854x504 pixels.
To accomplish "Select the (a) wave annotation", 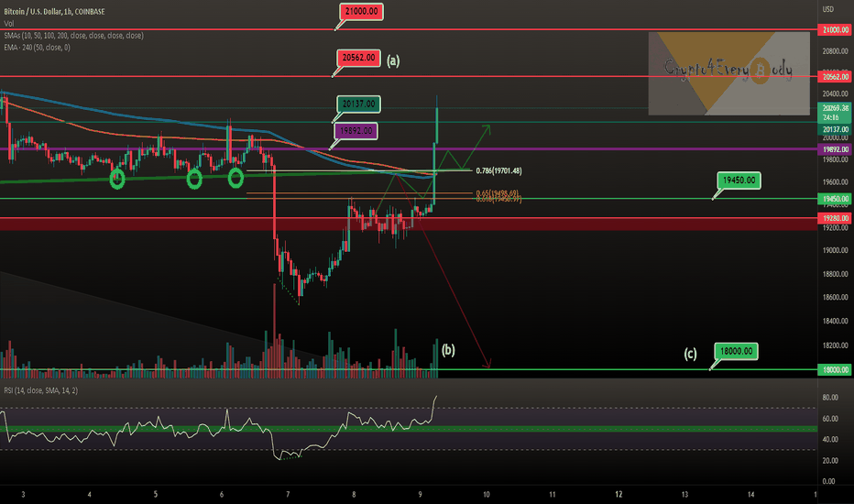I will pos(393,60).
